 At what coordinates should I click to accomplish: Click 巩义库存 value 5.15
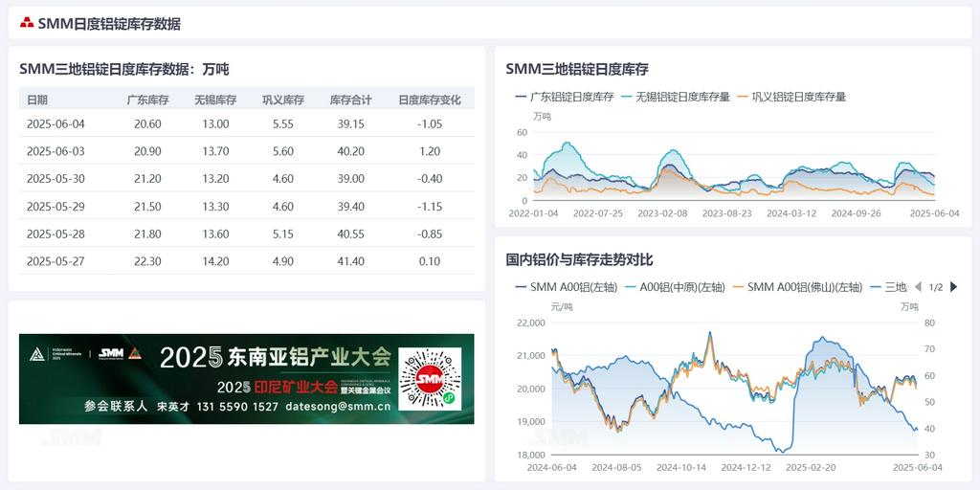[282, 234]
